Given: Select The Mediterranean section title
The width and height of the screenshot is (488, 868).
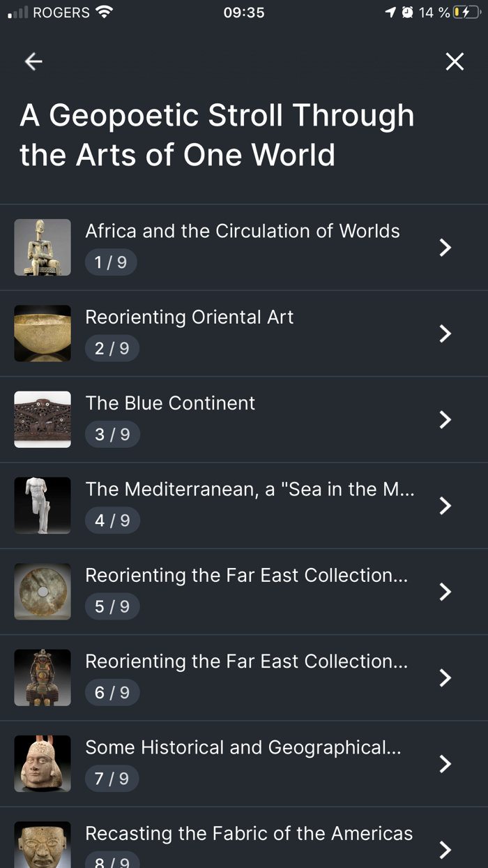Looking at the screenshot, I should tap(250, 489).
